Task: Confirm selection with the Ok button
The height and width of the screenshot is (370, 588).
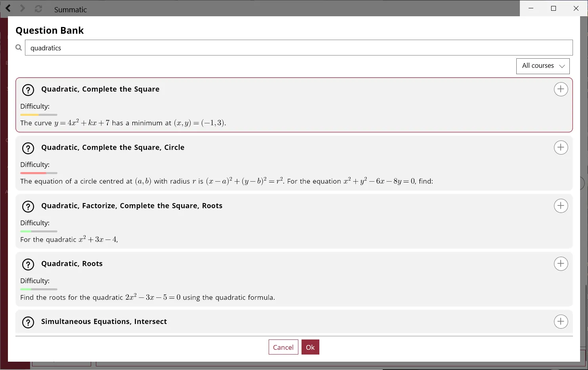Action: [x=310, y=347]
